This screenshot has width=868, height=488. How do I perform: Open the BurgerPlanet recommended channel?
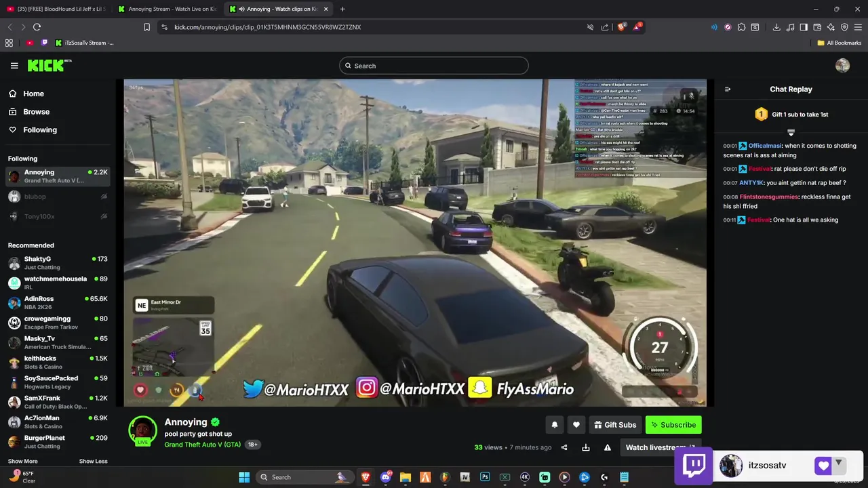tap(58, 442)
